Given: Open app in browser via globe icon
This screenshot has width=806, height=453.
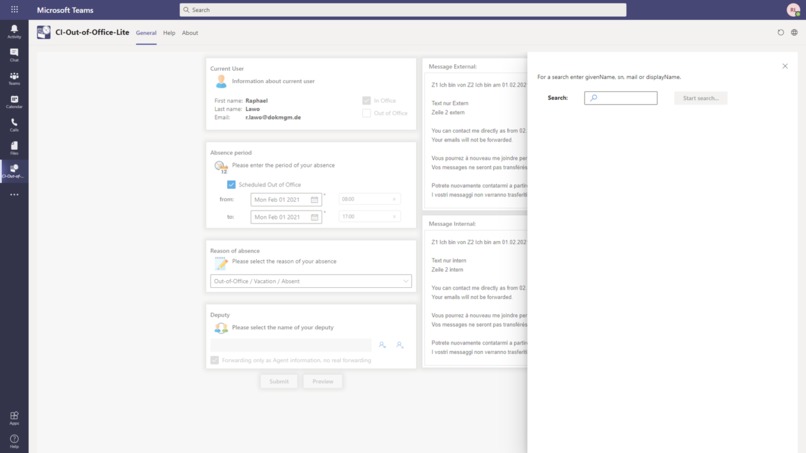Looking at the screenshot, I should pos(794,32).
